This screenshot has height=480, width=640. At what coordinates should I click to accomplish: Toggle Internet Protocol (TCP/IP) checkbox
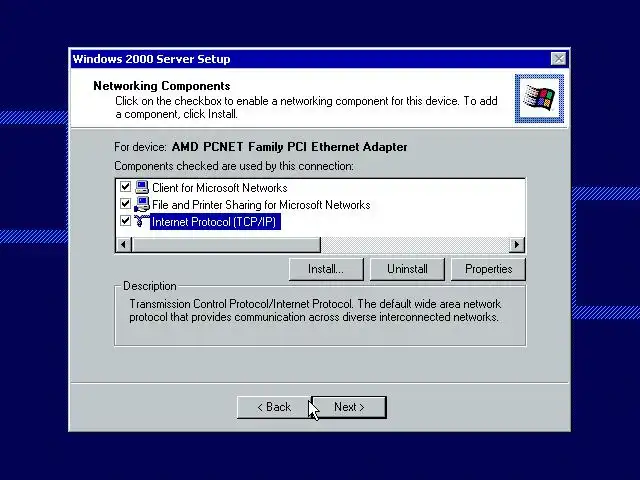tap(125, 221)
